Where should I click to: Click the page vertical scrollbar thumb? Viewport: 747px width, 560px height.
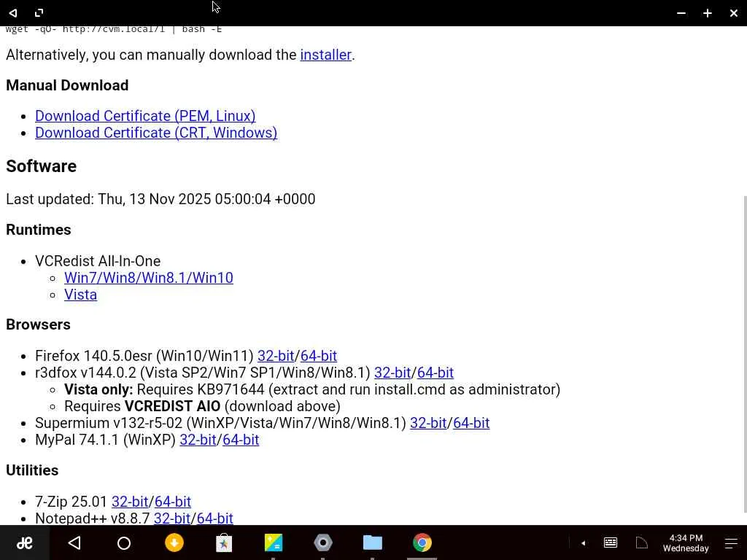(x=745, y=355)
